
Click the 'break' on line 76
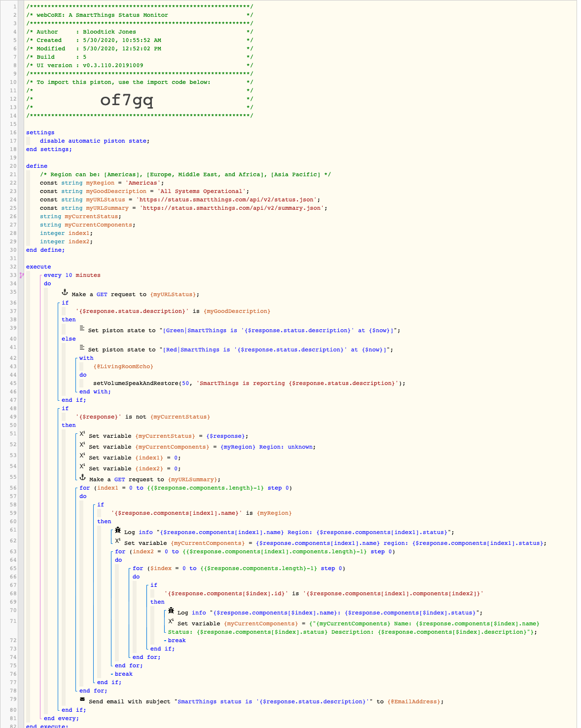(124, 674)
